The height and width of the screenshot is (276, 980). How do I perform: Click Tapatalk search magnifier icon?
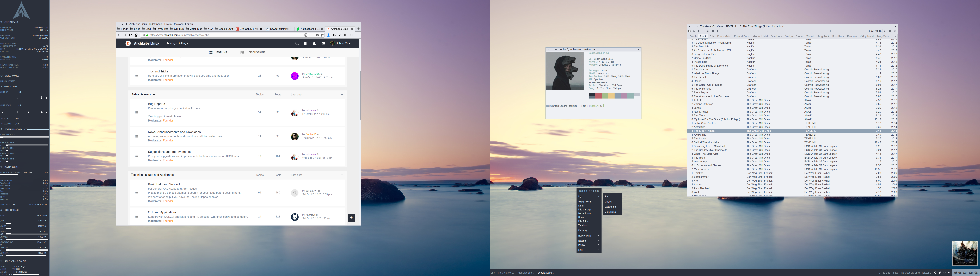[x=297, y=43]
